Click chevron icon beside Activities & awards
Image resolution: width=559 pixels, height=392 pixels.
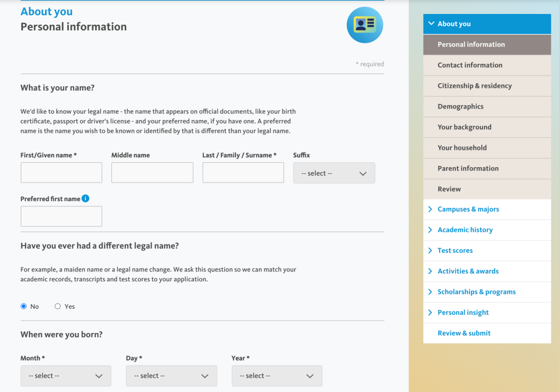point(430,271)
